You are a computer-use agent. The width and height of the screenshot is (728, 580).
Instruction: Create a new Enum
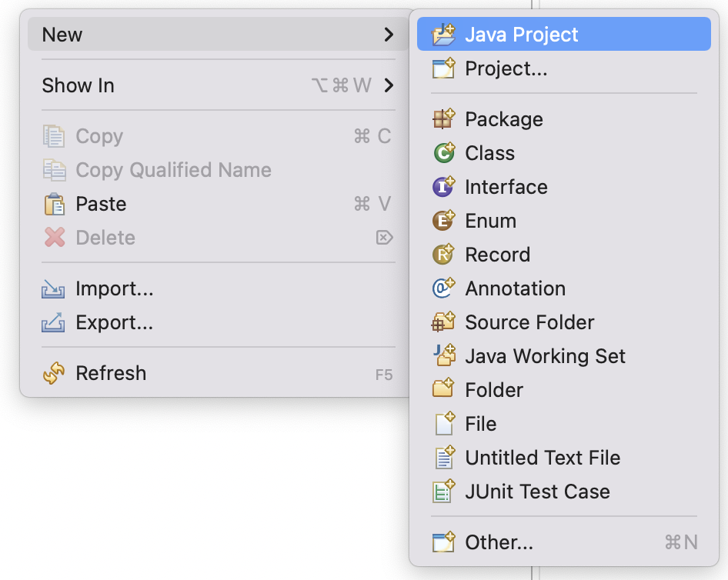[563, 221]
